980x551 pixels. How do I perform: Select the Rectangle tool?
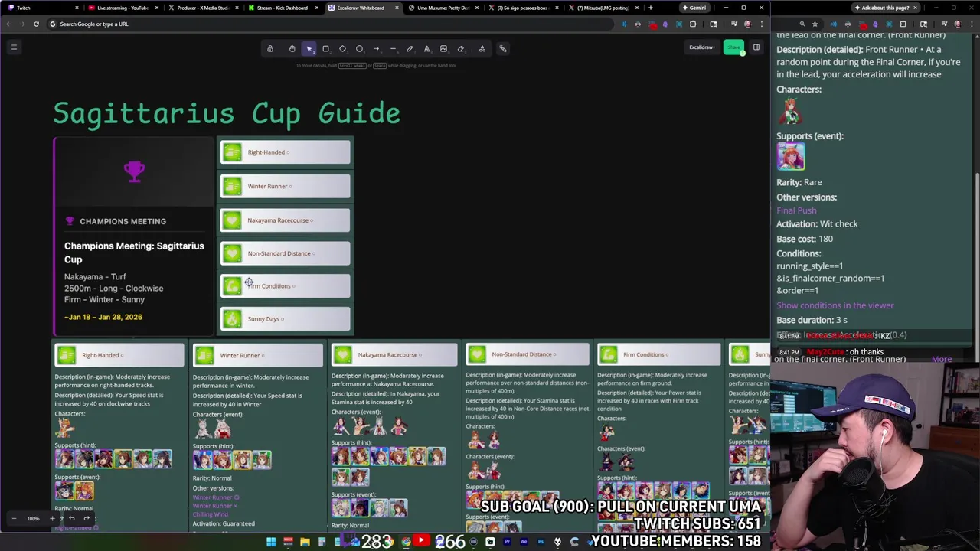tap(325, 49)
